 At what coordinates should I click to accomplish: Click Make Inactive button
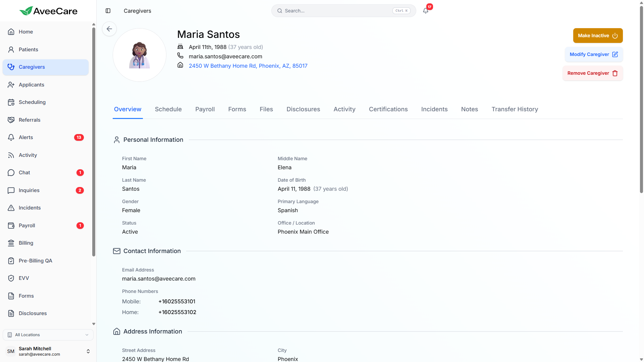pyautogui.click(x=598, y=36)
